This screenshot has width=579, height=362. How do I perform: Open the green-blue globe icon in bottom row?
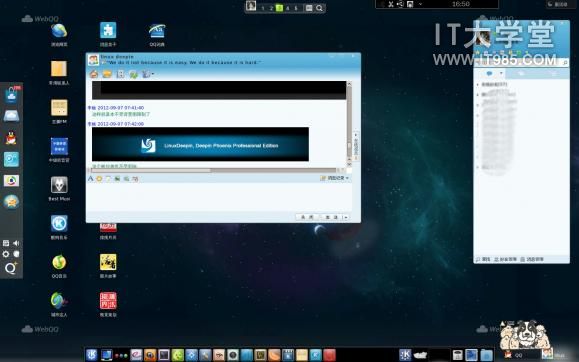[59, 301]
